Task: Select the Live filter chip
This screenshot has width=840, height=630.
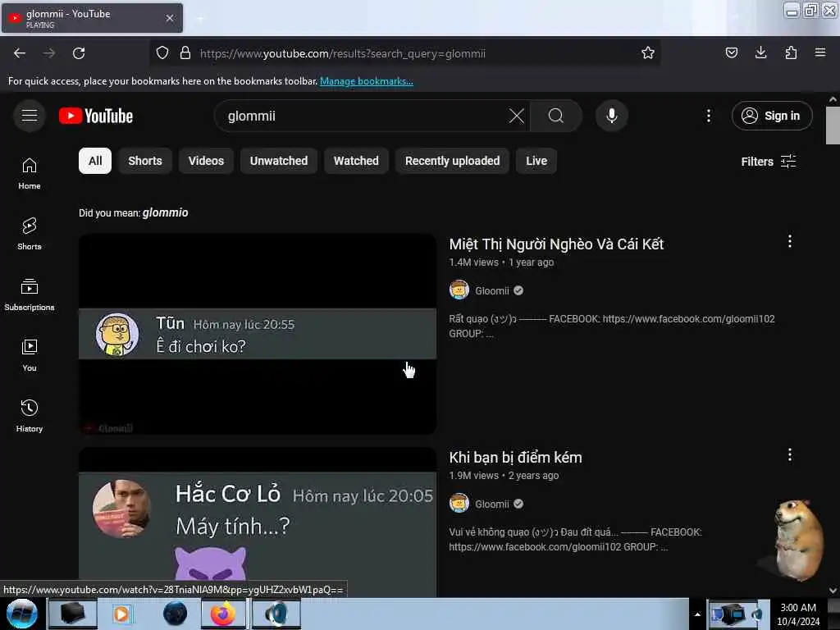Action: coord(536,161)
